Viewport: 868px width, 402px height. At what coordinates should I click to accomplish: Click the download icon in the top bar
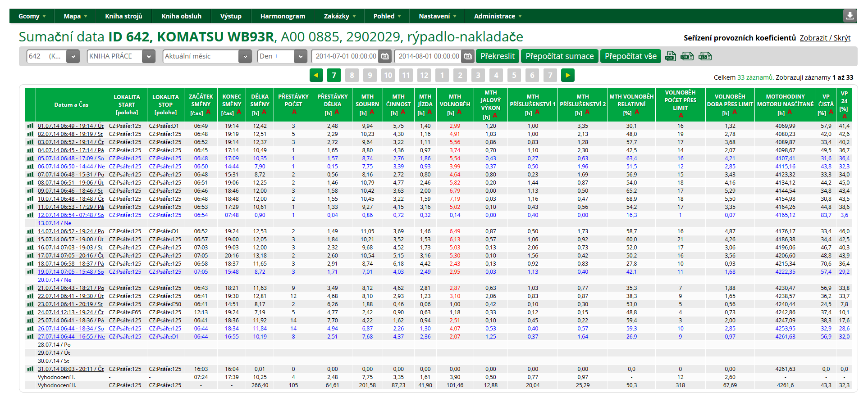pyautogui.click(x=850, y=16)
